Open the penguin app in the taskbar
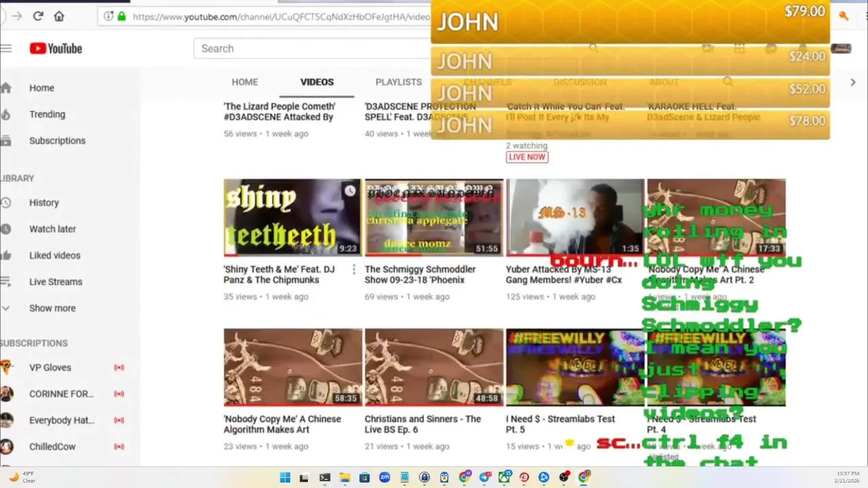This screenshot has width=868, height=488. (x=444, y=478)
